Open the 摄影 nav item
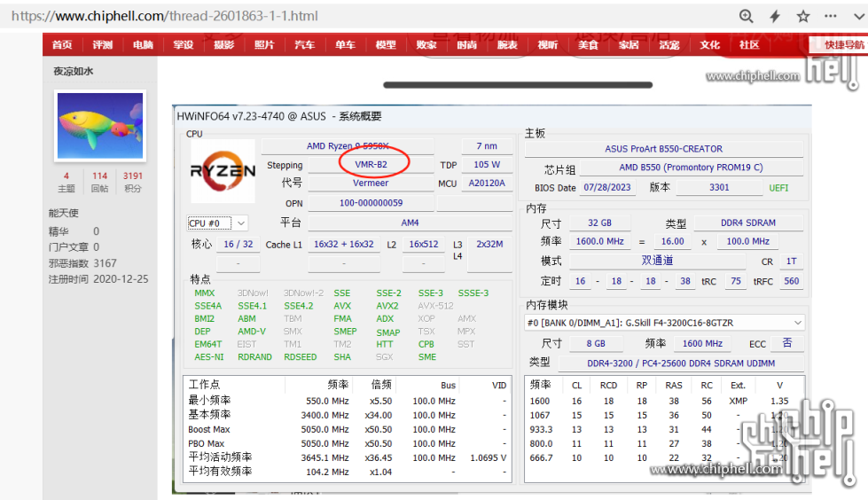Viewport: 868px width, 500px height. click(223, 45)
